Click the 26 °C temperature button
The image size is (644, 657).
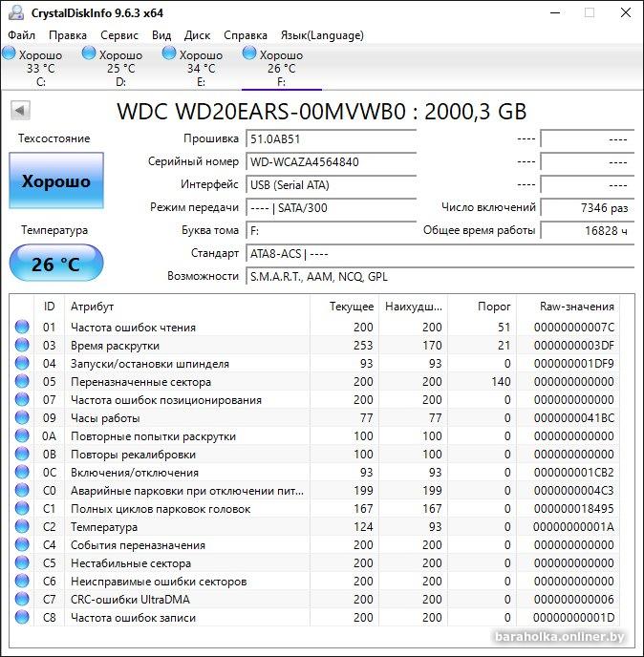56,264
